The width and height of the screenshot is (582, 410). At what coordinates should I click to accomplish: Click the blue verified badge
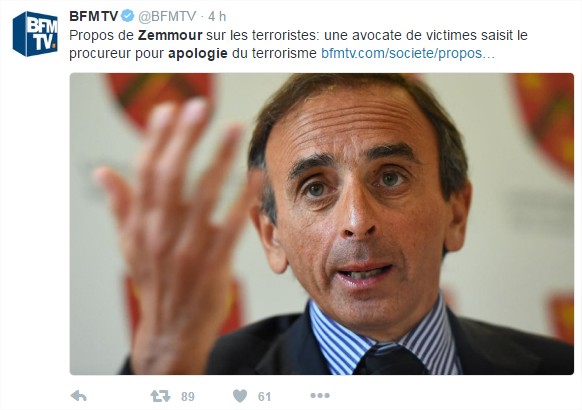(x=128, y=16)
